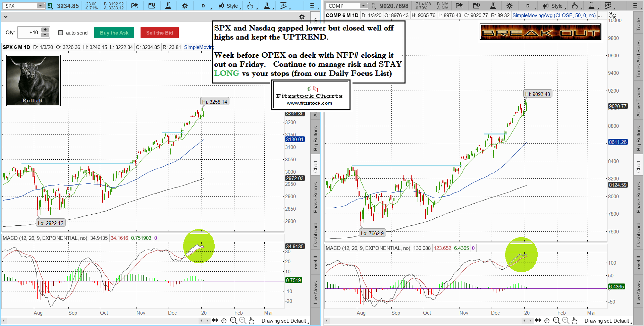Zoom in on the SPX chart
Screen dimensions: 644x326
233,321
